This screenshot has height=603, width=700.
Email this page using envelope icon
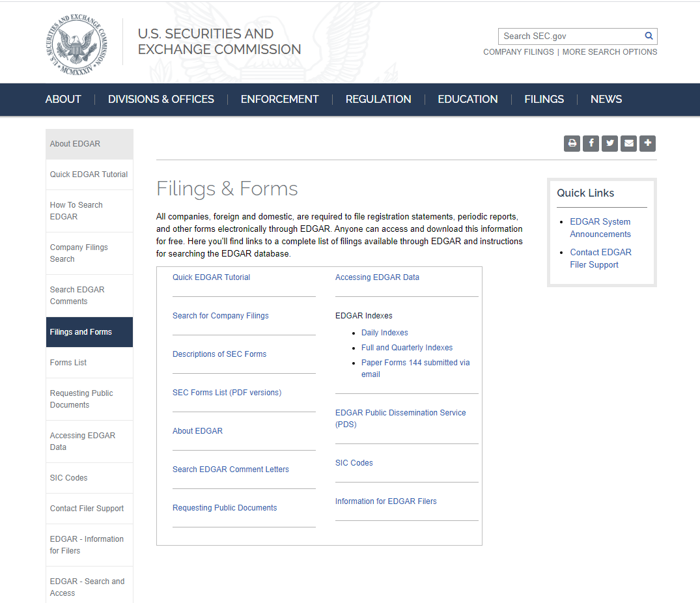[628, 143]
